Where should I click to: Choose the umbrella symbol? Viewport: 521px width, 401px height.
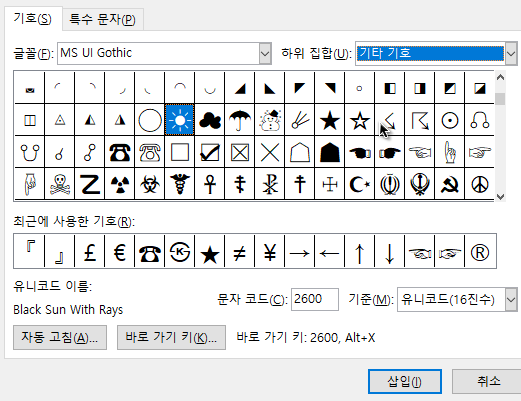pyautogui.click(x=240, y=120)
